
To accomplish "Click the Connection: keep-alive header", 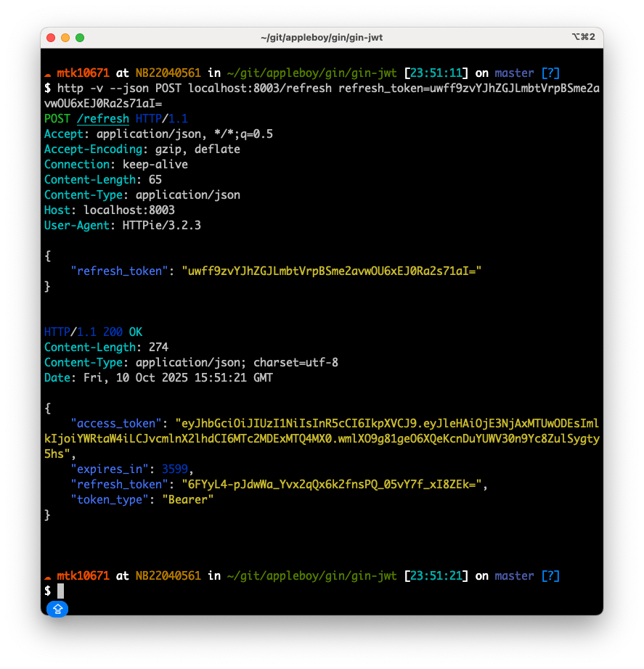I will point(116,165).
